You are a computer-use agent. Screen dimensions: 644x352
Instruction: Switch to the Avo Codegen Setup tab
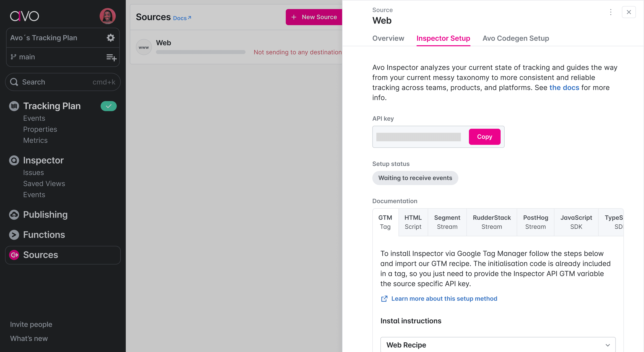[515, 38]
